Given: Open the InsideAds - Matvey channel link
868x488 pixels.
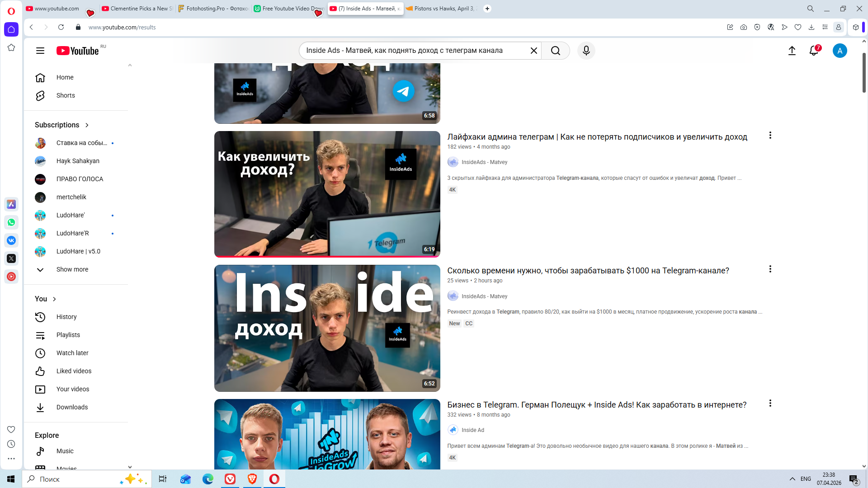Looking at the screenshot, I should click(484, 162).
